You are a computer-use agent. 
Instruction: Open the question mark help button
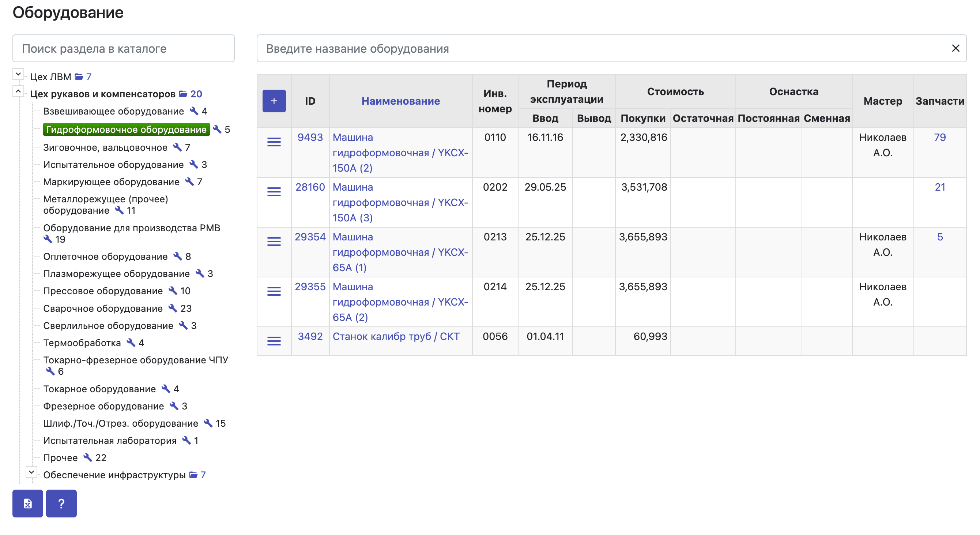coord(61,504)
